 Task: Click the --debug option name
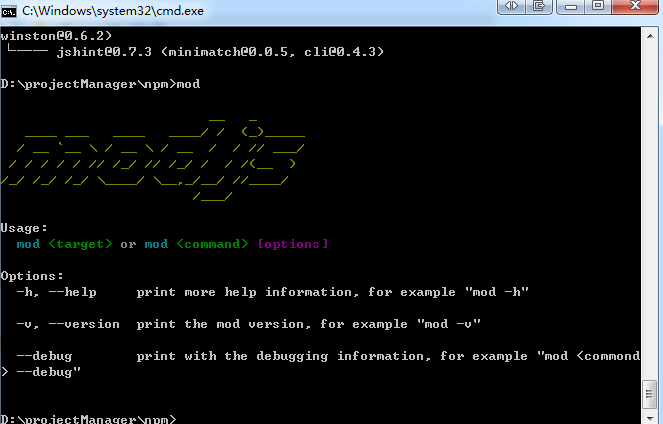[44, 356]
